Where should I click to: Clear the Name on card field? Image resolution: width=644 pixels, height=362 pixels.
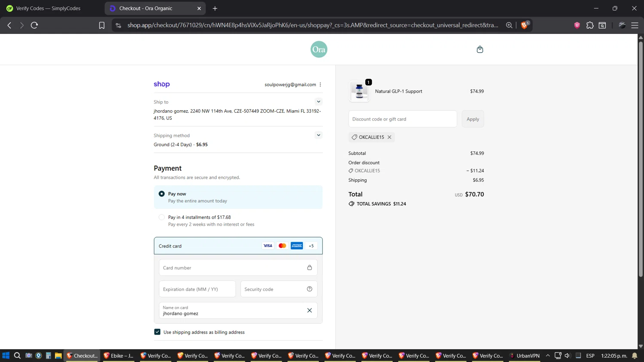pyautogui.click(x=310, y=311)
